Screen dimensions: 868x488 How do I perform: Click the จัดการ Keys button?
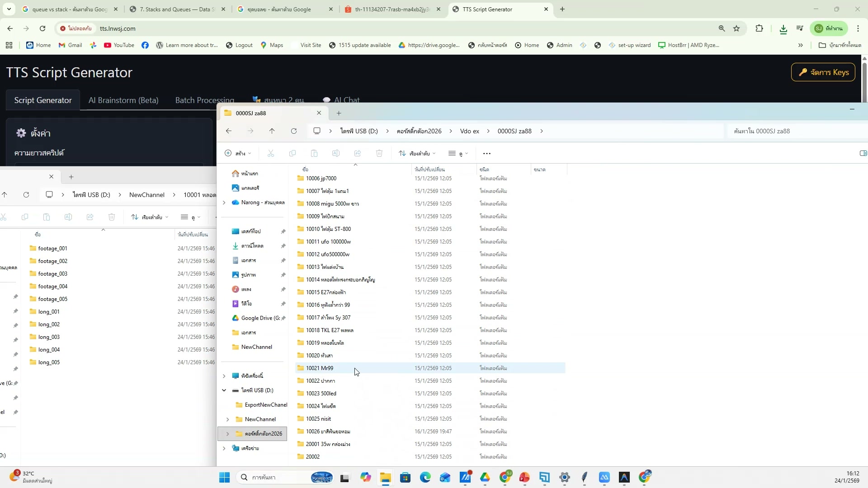pyautogui.click(x=823, y=72)
